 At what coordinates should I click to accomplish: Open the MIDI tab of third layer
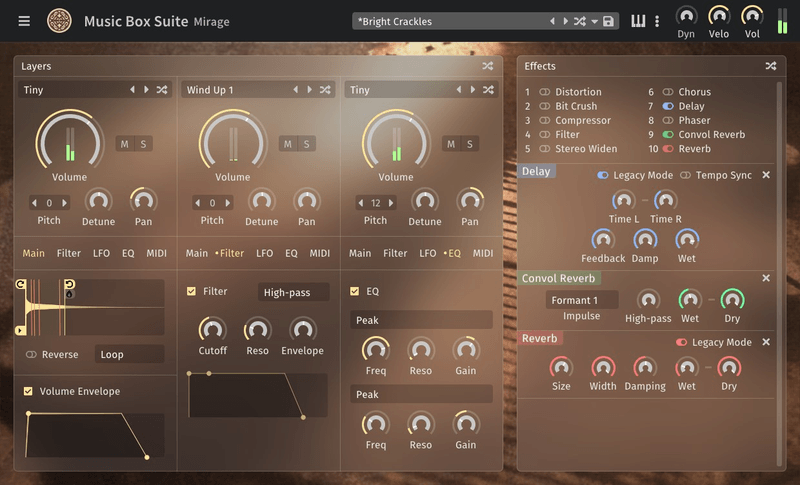pos(483,253)
